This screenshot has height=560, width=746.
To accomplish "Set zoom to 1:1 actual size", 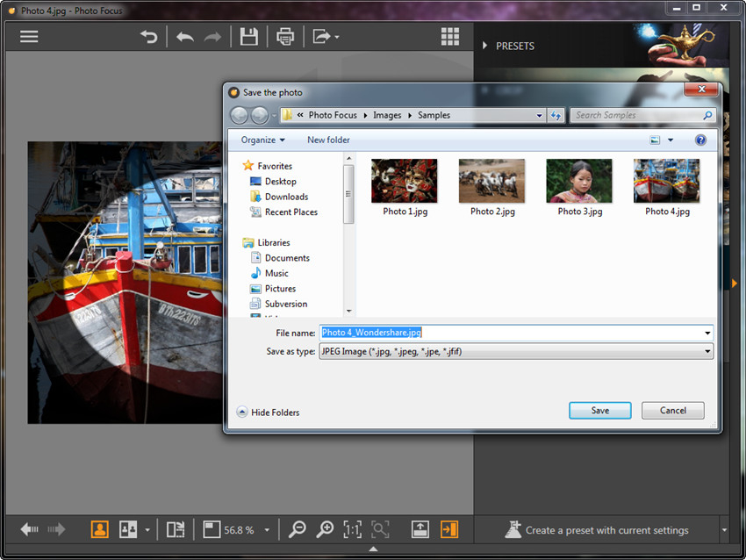I will [x=353, y=529].
